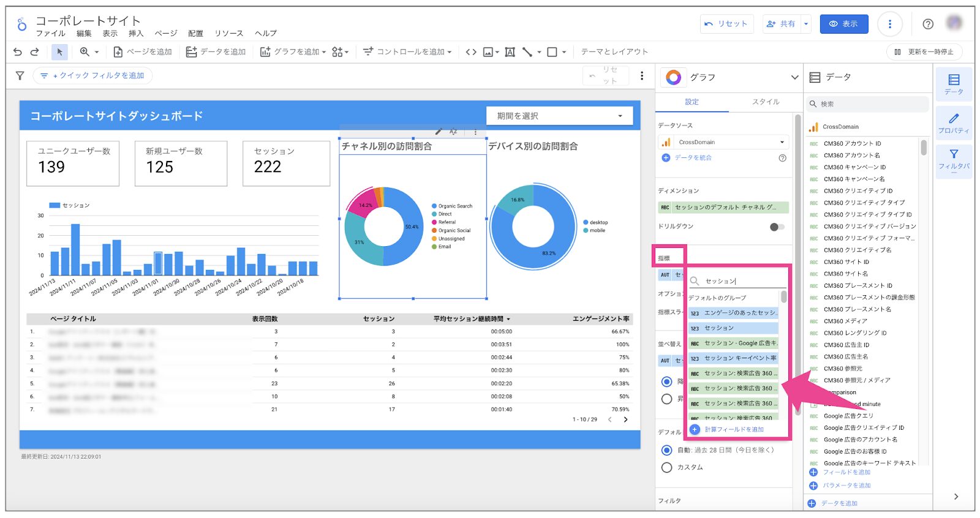Select the 降順 sort order radio button
The image size is (980, 518).
667,381
